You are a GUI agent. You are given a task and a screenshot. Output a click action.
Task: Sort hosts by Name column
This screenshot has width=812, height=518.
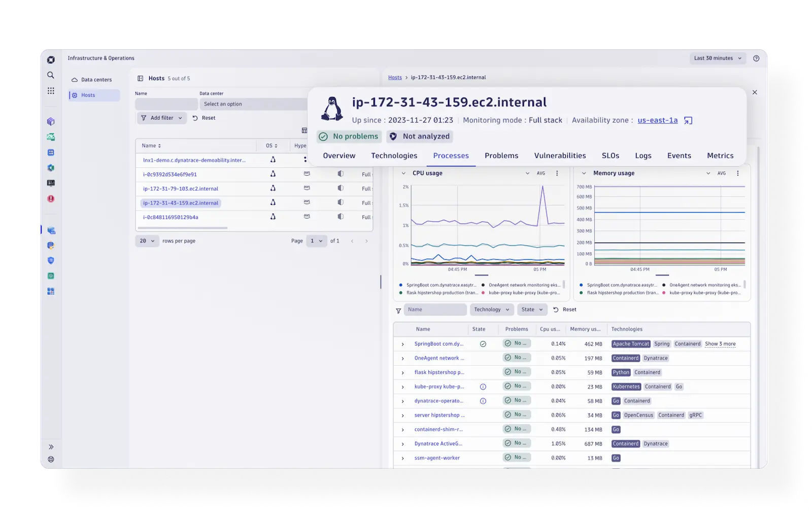151,146
